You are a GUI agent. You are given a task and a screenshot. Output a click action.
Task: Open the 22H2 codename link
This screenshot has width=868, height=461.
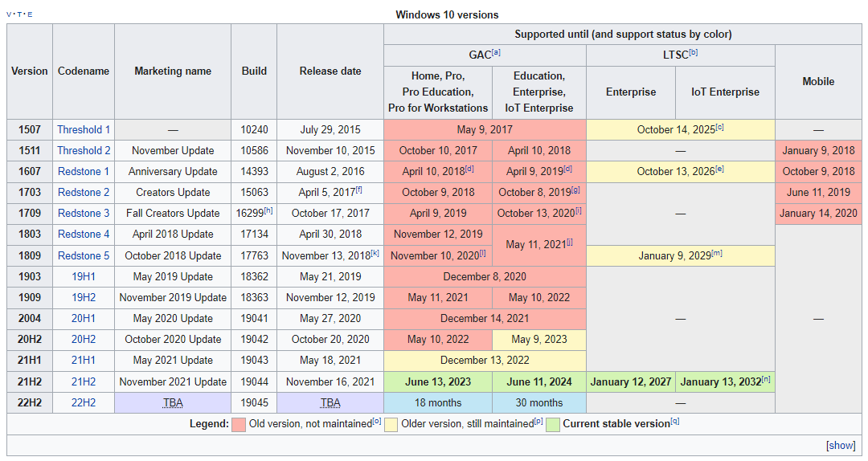84,403
